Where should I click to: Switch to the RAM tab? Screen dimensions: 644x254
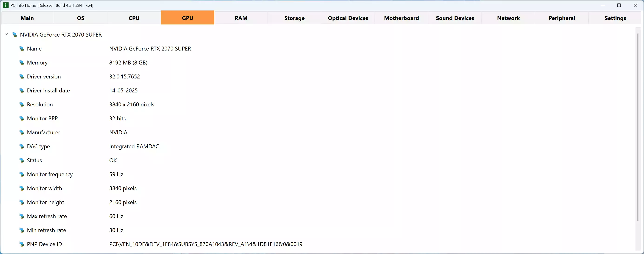241,18
